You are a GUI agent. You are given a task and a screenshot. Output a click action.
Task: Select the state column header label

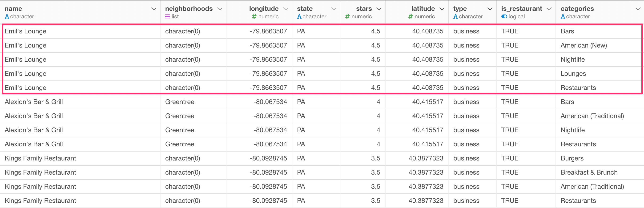click(305, 9)
